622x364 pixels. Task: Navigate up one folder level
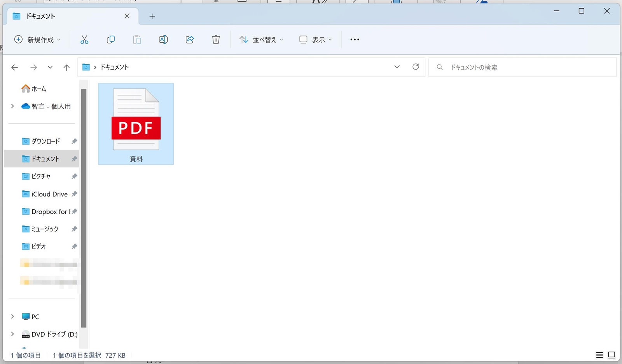point(66,67)
